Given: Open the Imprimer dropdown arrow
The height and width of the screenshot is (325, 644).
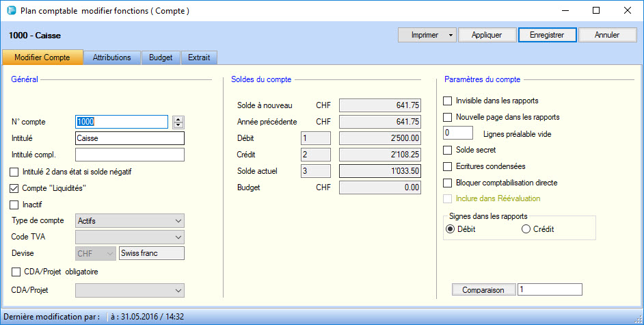Looking at the screenshot, I should [x=451, y=35].
